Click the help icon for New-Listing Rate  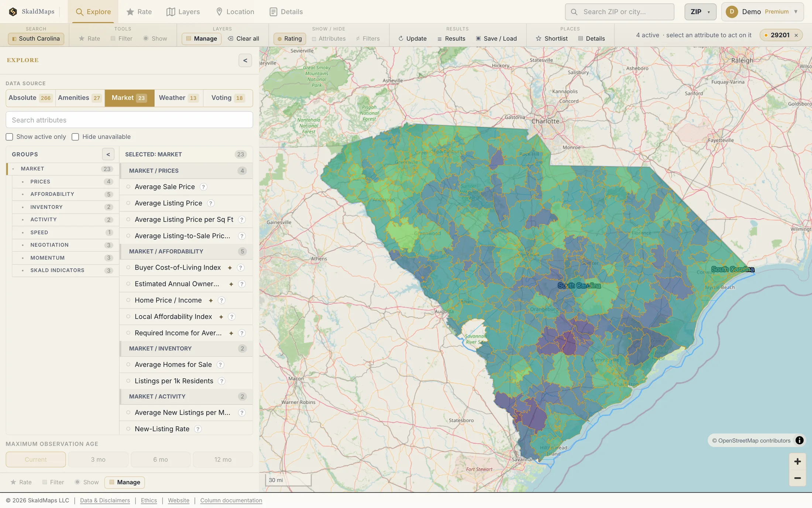click(x=198, y=429)
